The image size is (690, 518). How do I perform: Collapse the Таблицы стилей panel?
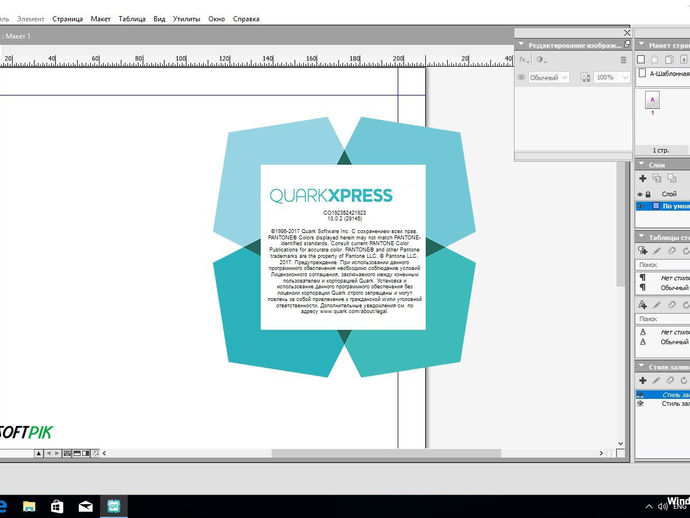coord(642,237)
